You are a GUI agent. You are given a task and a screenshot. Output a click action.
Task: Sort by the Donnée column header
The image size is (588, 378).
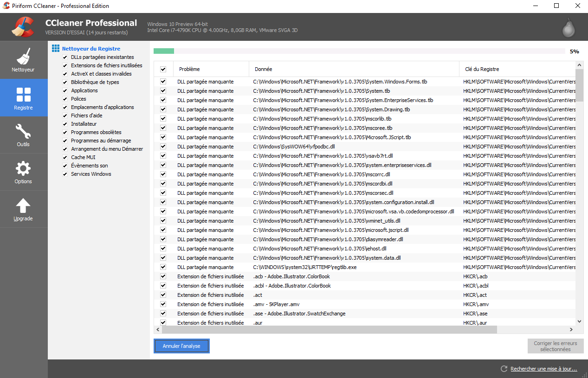click(x=354, y=69)
